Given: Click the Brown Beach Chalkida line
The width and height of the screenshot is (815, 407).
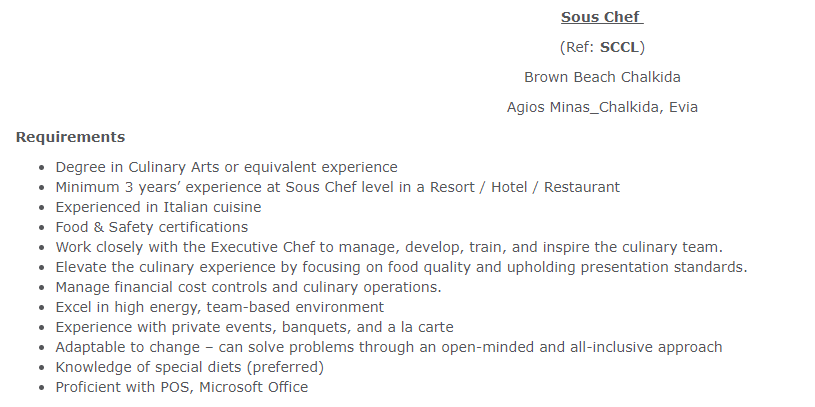Looking at the screenshot, I should [x=602, y=77].
